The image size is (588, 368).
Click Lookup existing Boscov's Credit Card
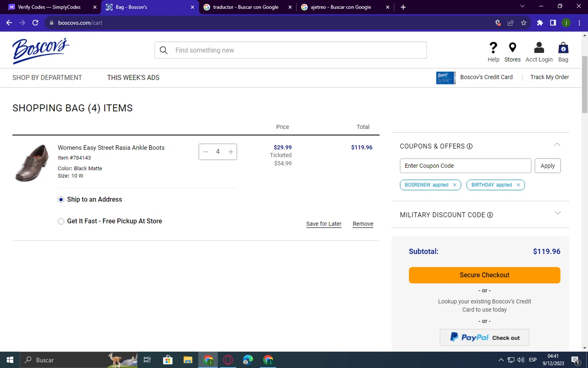point(485,306)
